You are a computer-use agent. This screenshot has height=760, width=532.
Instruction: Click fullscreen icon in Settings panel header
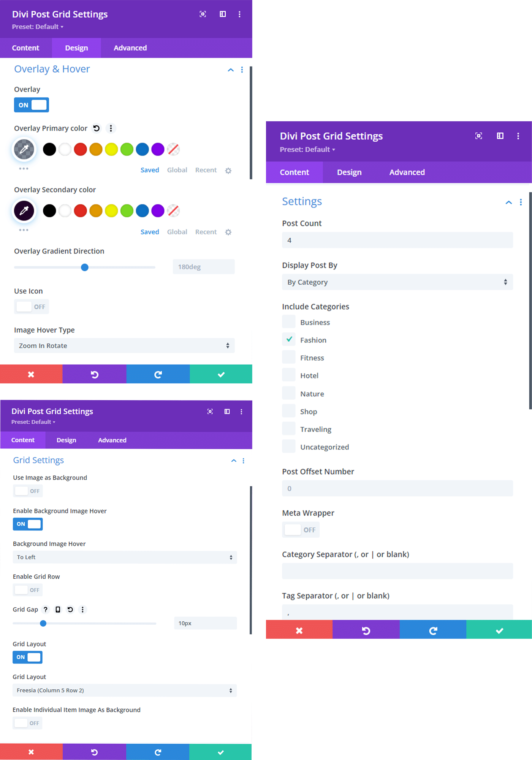click(479, 136)
